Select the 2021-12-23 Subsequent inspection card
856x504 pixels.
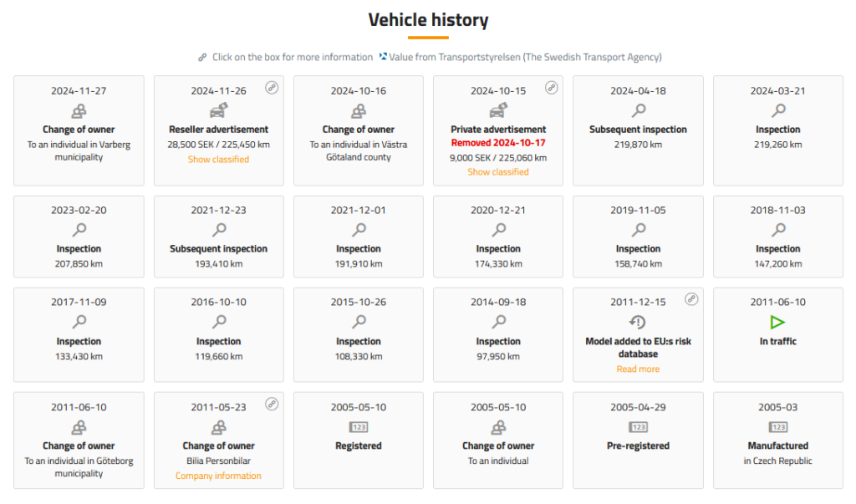218,237
